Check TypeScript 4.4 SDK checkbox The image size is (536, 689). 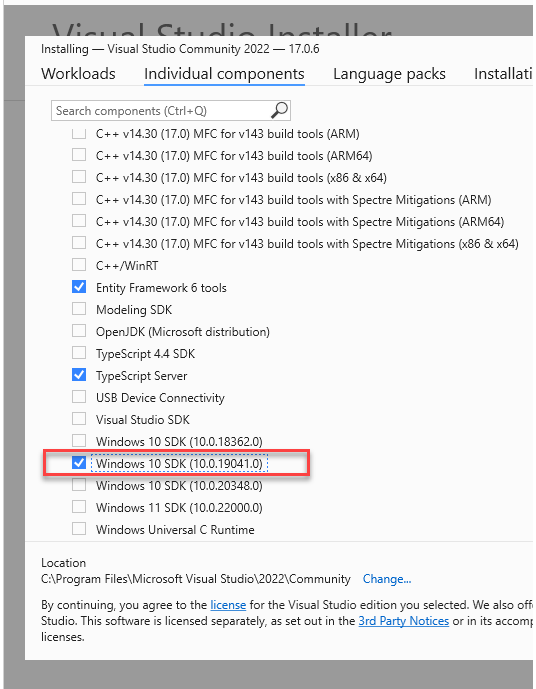(79, 352)
